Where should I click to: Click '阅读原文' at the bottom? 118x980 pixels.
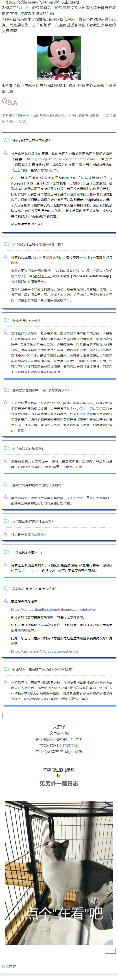pos(9,966)
